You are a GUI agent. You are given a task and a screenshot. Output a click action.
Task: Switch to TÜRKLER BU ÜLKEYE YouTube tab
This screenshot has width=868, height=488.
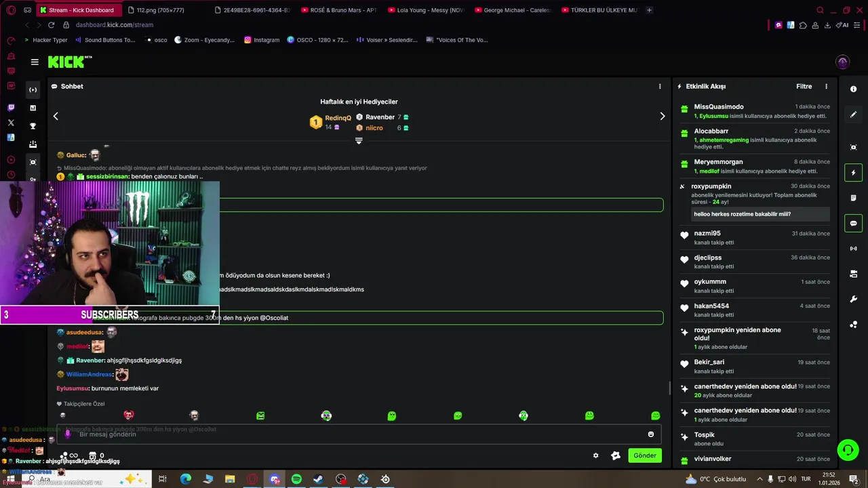(600, 10)
